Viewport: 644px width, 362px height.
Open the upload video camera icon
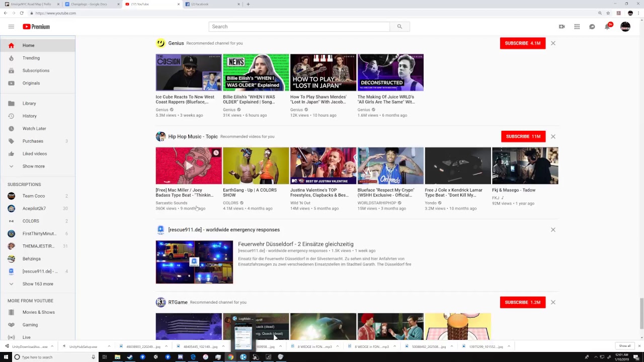click(x=561, y=27)
